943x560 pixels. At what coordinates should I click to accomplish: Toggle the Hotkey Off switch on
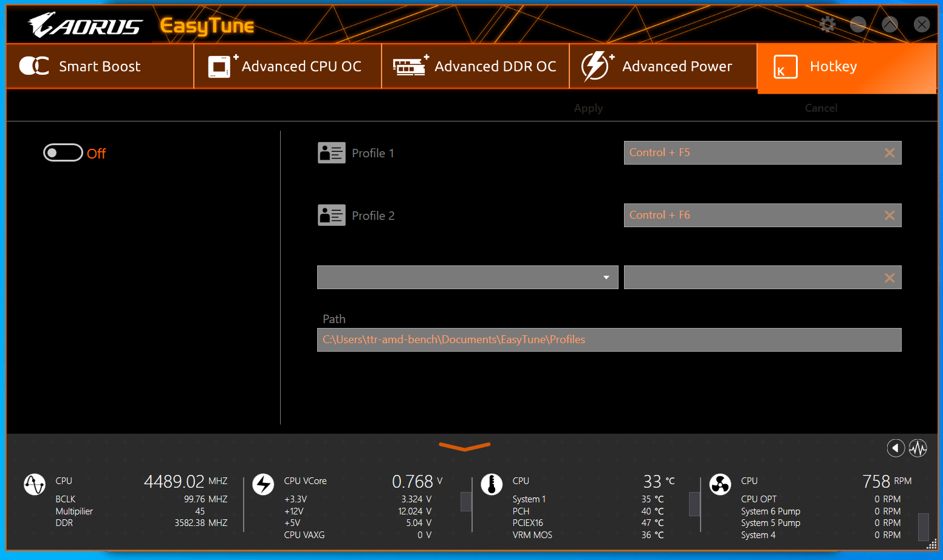(x=63, y=153)
